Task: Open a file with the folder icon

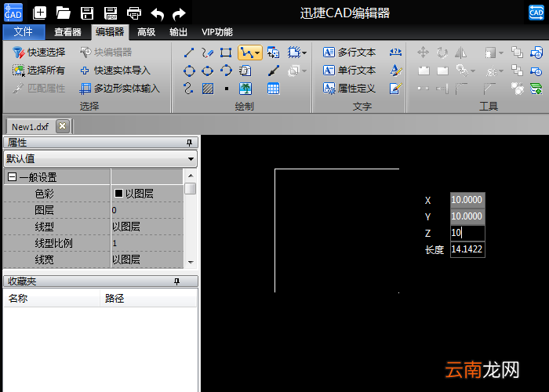Action: click(64, 13)
